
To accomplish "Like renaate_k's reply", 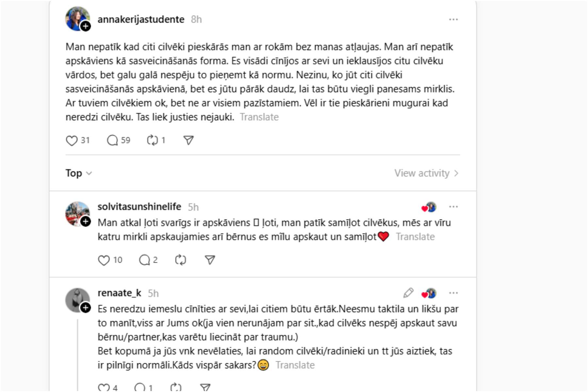I will point(104,387).
